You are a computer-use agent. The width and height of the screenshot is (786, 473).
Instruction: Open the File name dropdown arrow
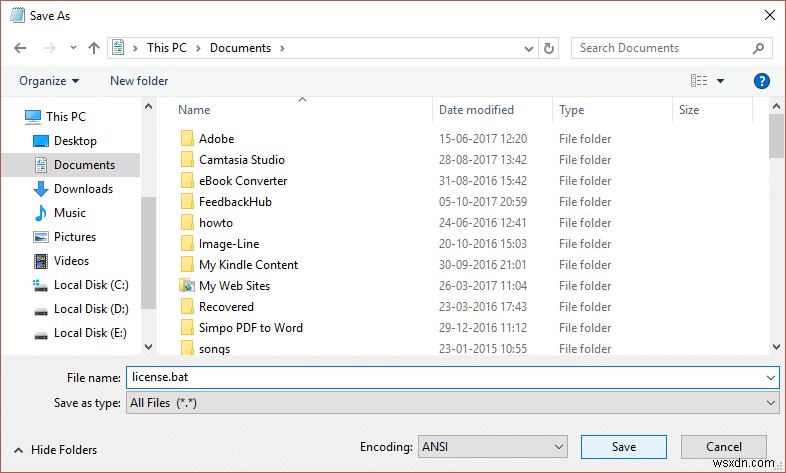[x=771, y=378]
